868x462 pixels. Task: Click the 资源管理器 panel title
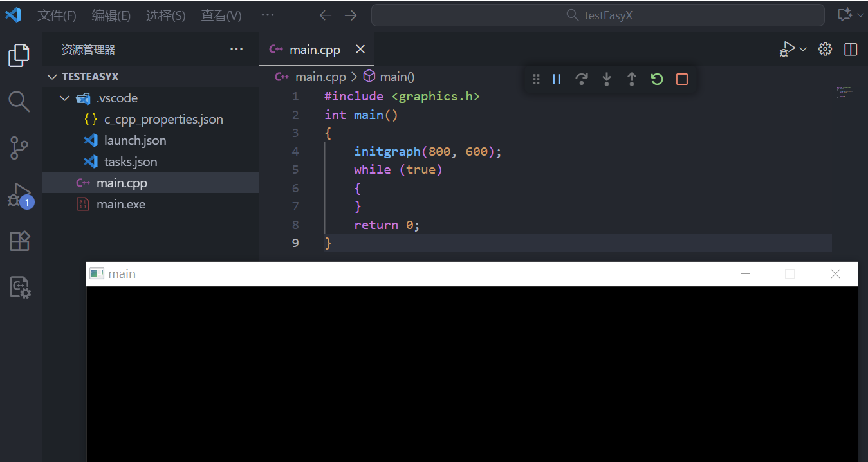pos(89,50)
